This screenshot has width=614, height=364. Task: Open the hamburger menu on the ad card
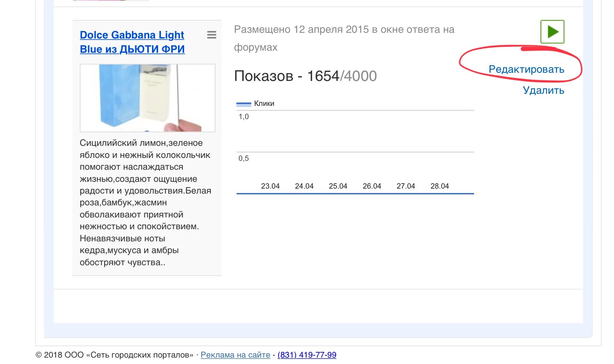(212, 35)
